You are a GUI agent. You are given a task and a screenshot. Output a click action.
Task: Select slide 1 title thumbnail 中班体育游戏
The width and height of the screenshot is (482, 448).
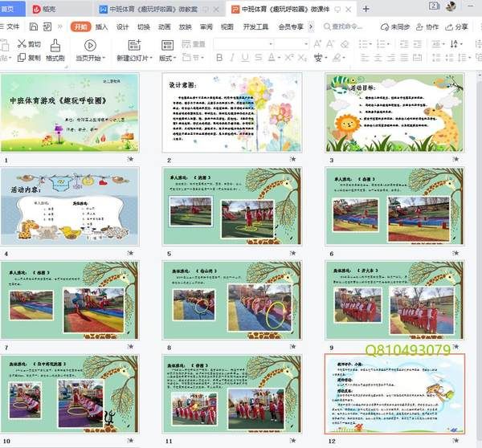(x=70, y=113)
